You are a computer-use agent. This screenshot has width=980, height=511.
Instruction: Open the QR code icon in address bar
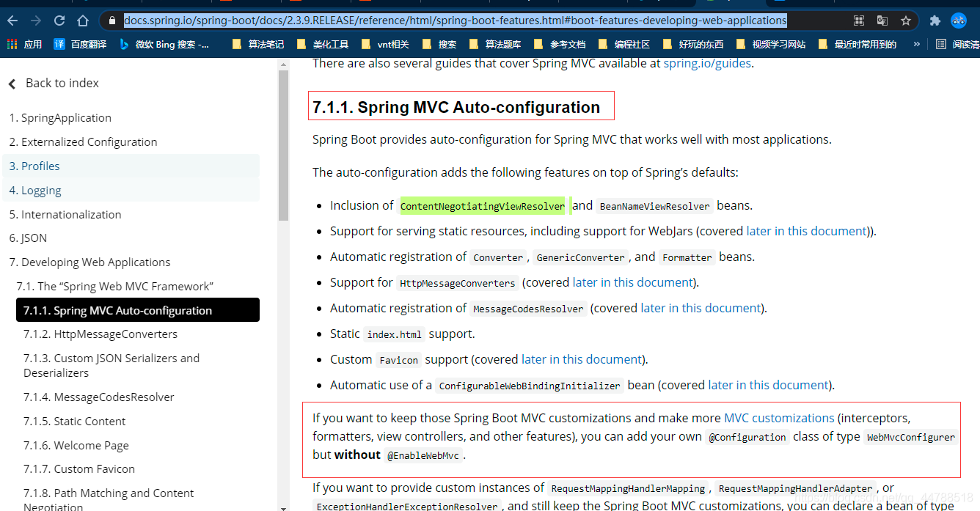(859, 21)
